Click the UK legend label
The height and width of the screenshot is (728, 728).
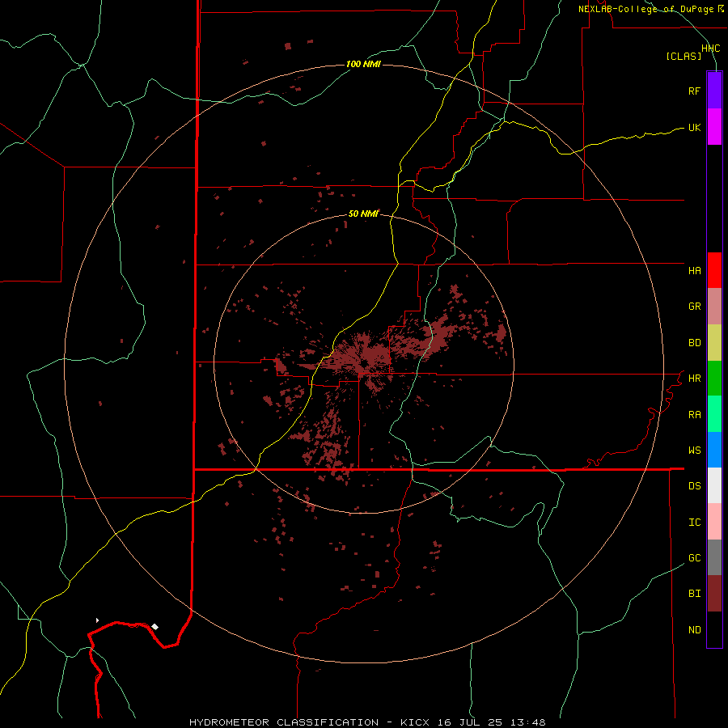tap(694, 127)
